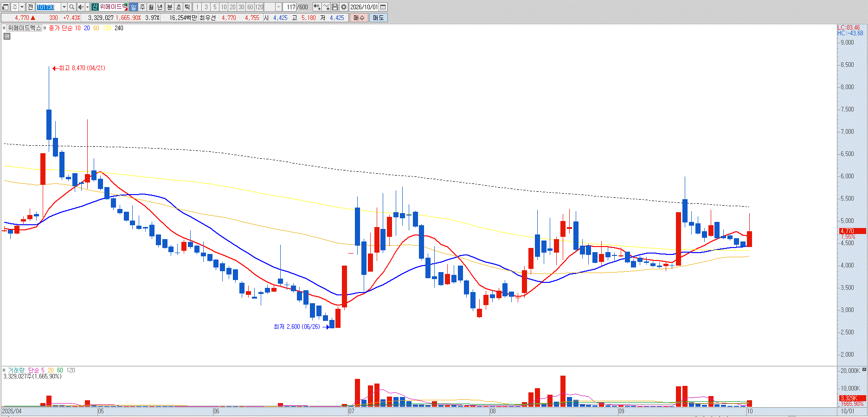The height and width of the screenshot is (417, 868).
Task: Select the 일 (daily) period button
Action: pyautogui.click(x=134, y=7)
